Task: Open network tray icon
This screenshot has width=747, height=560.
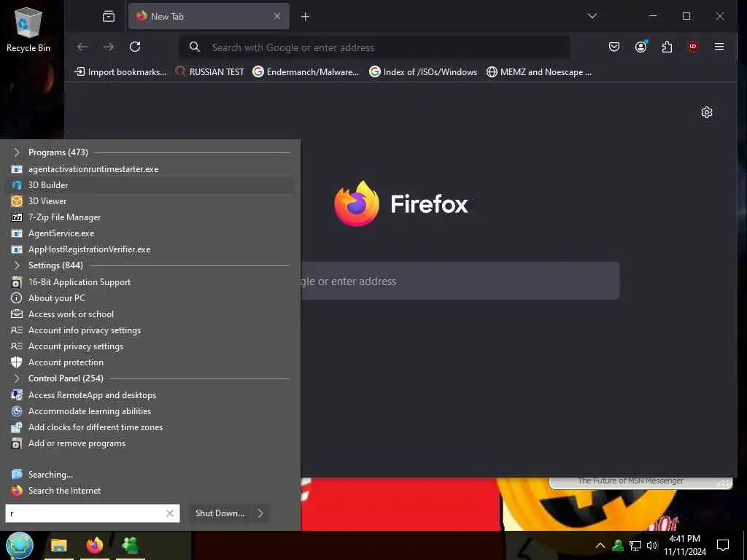Action: tap(635, 545)
